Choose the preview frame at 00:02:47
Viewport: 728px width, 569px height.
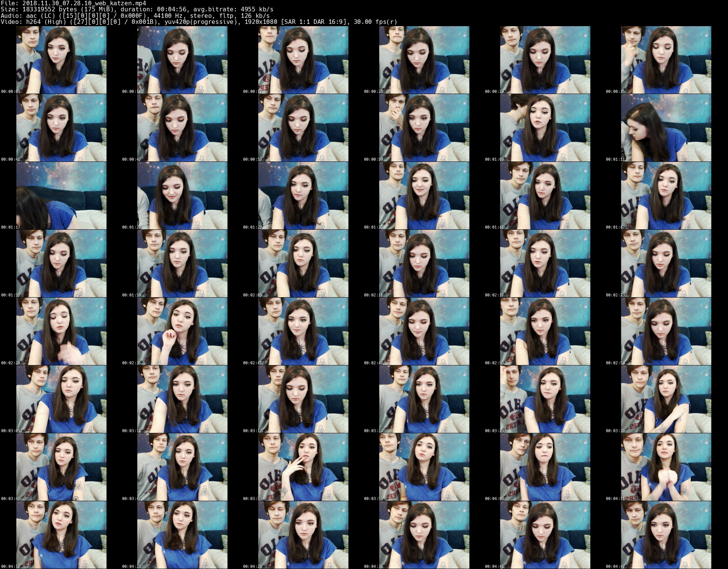424,331
